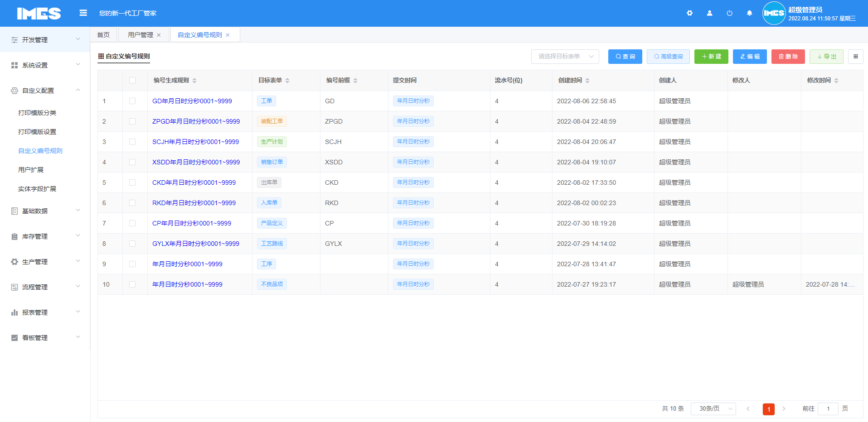Check the CKD row checkbox
This screenshot has width=868, height=422.
click(132, 182)
